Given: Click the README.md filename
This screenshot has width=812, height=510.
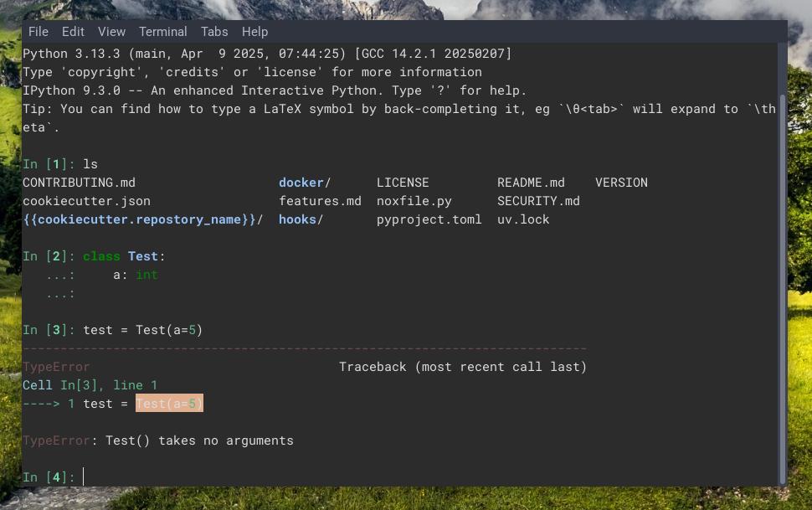Looking at the screenshot, I should [531, 182].
